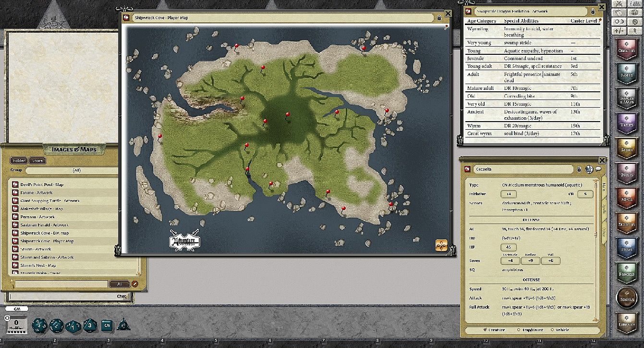Pick up the d6 die
644x348 pixels.
pyautogui.click(x=107, y=325)
